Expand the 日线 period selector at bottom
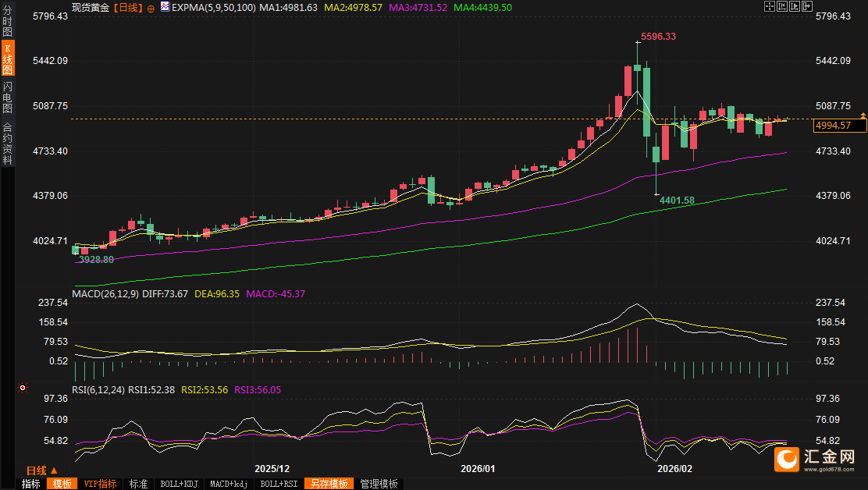Viewport: 868px width, 490px height. (41, 470)
